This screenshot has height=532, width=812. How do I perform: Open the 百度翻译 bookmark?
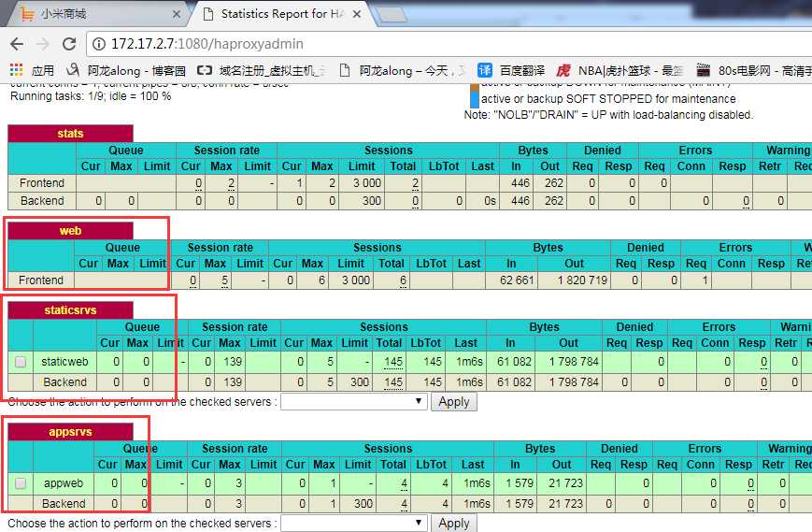click(x=511, y=70)
